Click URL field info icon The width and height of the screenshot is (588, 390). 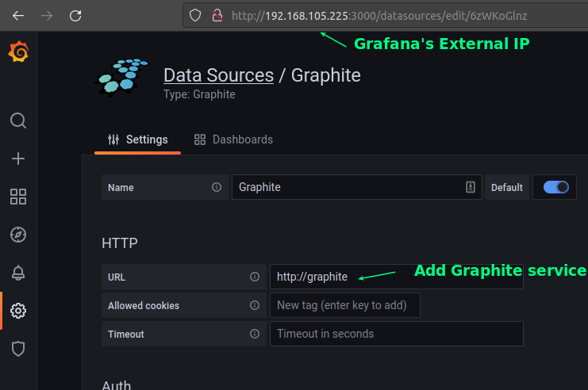pos(255,277)
